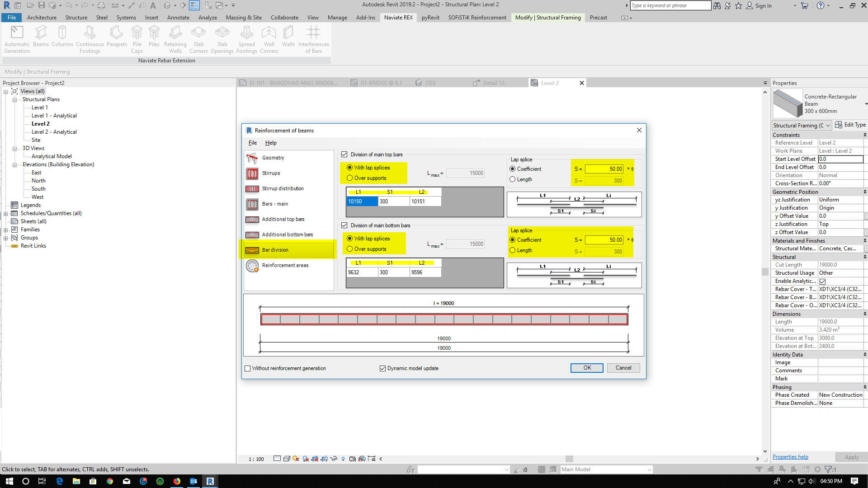Select the Slab Openings tool
Screen dimensions: 868x488
(x=222, y=38)
